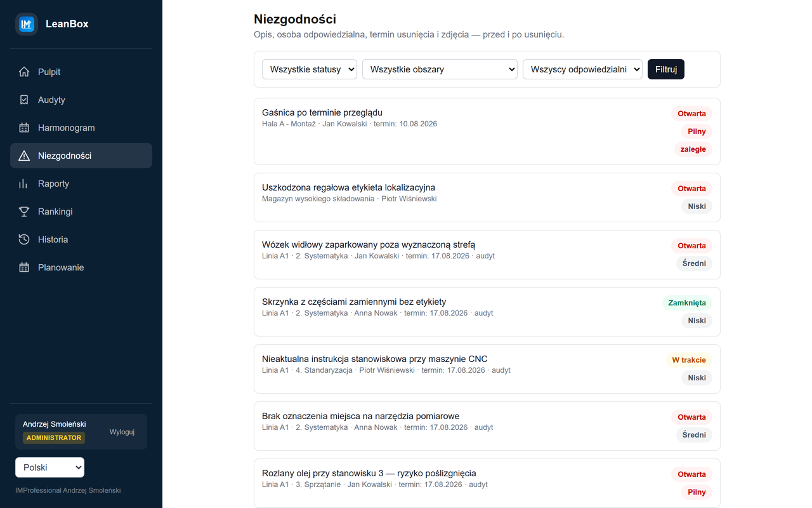Screen dimensions: 812x508
Task: Open Uszkodzona regałowa etykieta lokalizacyjna entry
Action: (x=487, y=197)
